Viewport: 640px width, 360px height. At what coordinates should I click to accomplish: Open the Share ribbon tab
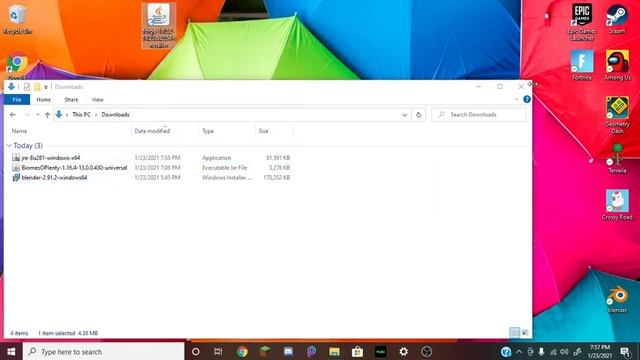[x=71, y=100]
